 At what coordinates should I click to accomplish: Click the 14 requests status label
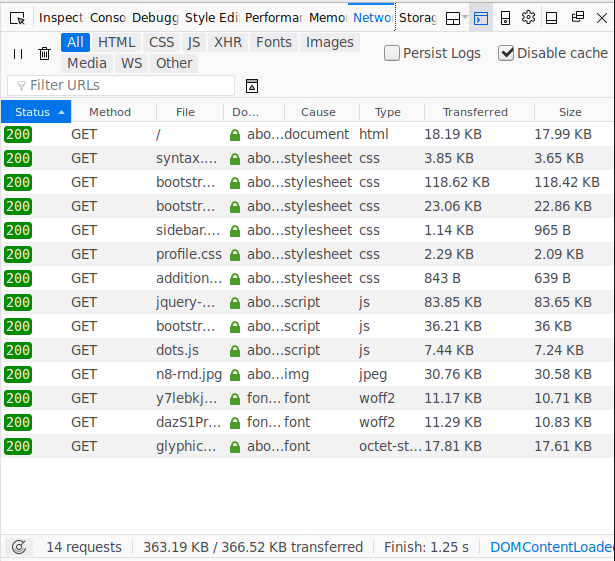point(84,547)
